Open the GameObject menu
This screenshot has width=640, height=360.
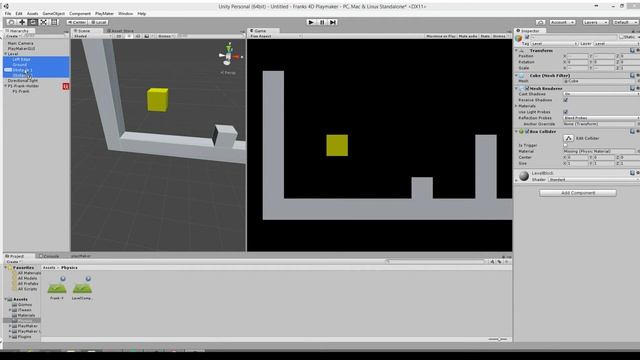coord(53,13)
